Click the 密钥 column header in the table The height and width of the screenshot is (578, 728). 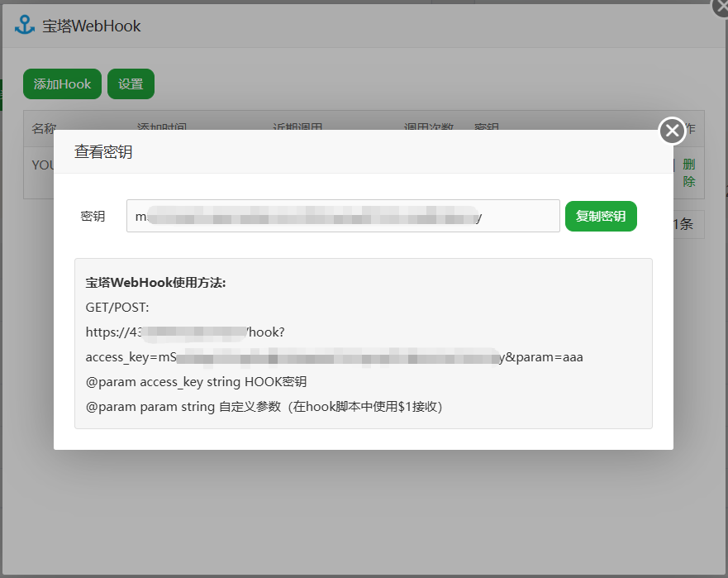pos(487,127)
